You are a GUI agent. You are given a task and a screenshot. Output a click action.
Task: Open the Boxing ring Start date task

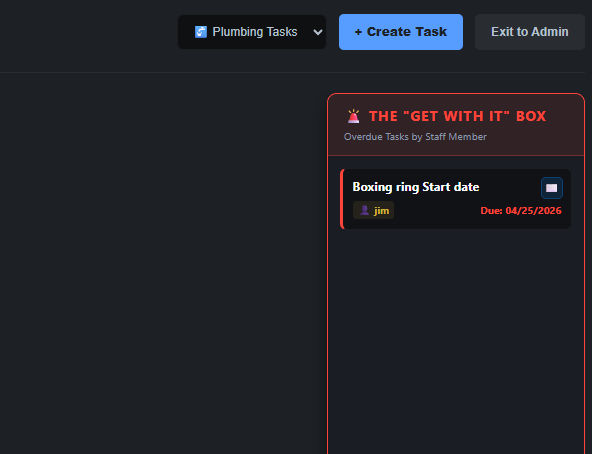[416, 187]
